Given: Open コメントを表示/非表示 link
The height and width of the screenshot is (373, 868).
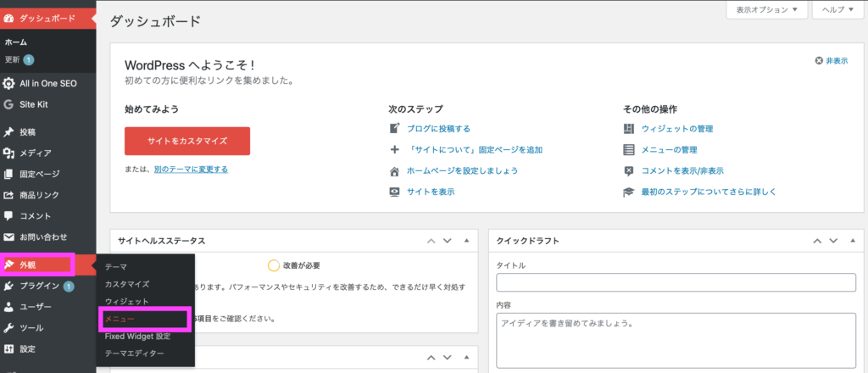Looking at the screenshot, I should [682, 171].
